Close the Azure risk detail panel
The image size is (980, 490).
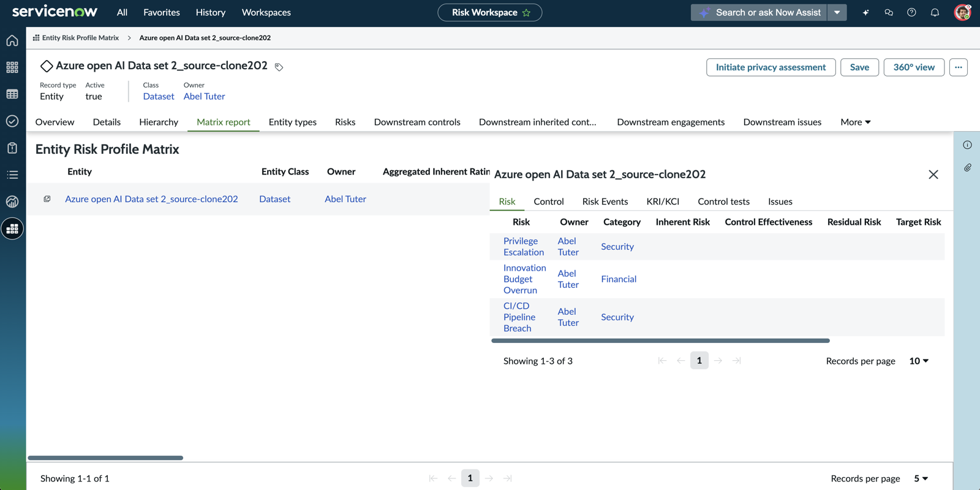[x=933, y=175]
